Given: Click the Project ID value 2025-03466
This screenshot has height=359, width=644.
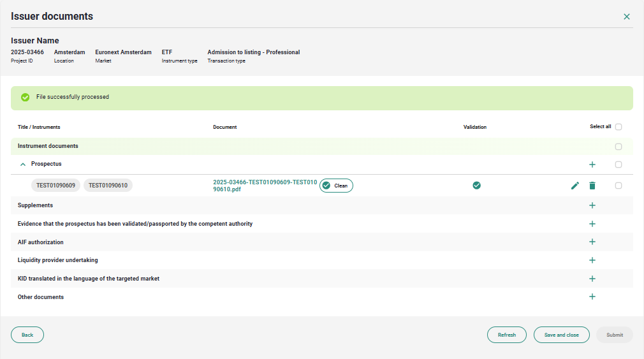Looking at the screenshot, I should pyautogui.click(x=27, y=52).
